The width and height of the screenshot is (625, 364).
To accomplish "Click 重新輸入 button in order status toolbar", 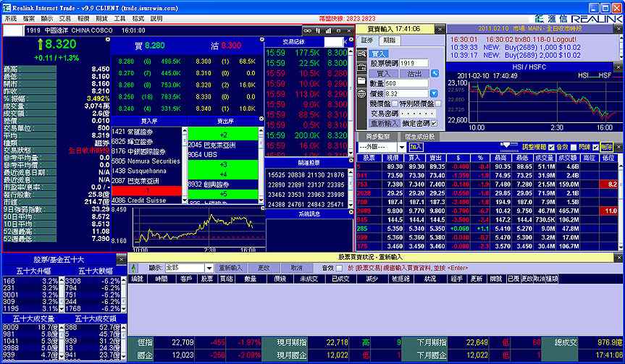I will [230, 268].
